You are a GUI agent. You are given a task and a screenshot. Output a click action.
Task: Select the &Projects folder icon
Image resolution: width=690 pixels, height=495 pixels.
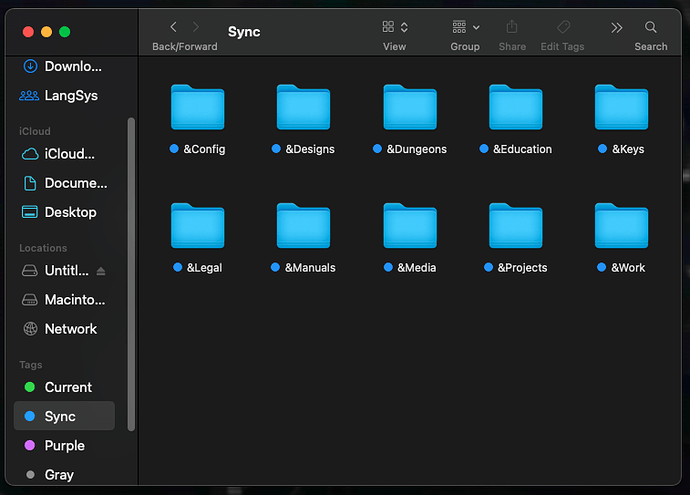coord(516,226)
